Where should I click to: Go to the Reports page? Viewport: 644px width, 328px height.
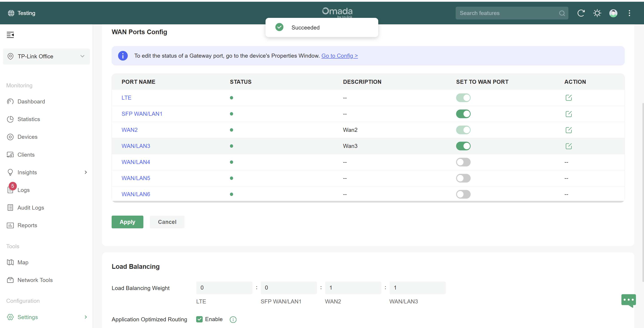coord(27,225)
